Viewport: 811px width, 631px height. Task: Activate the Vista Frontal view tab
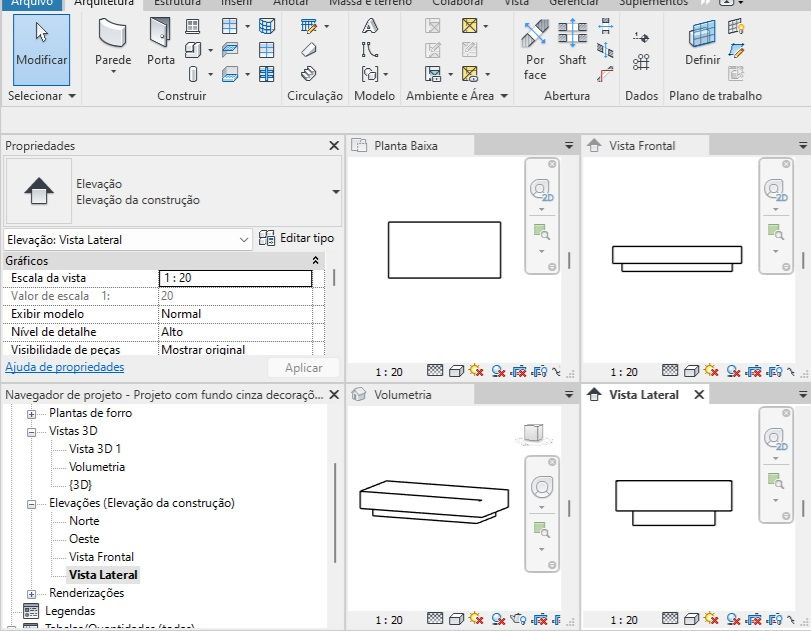(x=642, y=146)
